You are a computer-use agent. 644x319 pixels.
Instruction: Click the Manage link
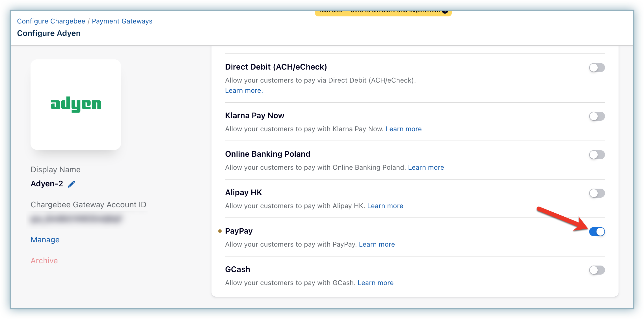point(45,240)
